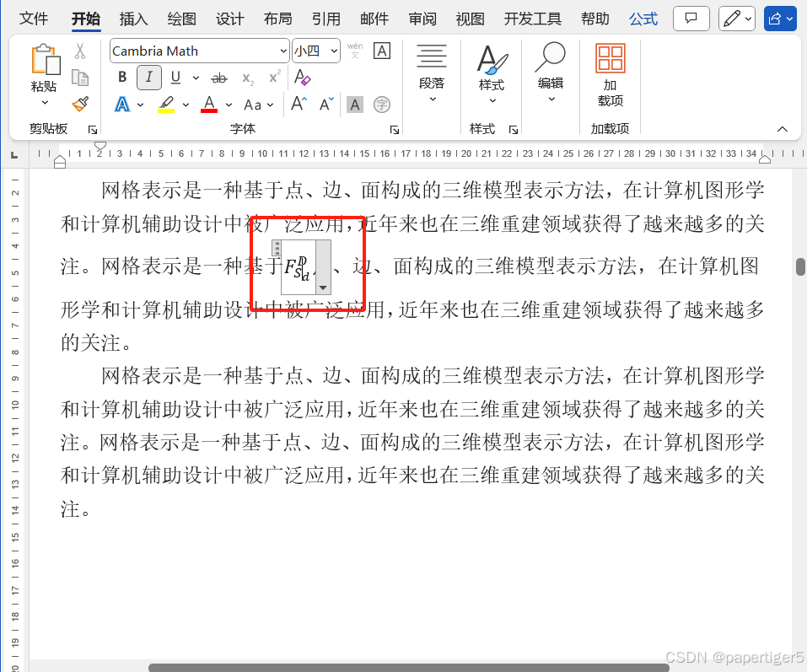Screen dimensions: 807x672
Task: Expand text effects dropdown arrow
Action: click(140, 105)
